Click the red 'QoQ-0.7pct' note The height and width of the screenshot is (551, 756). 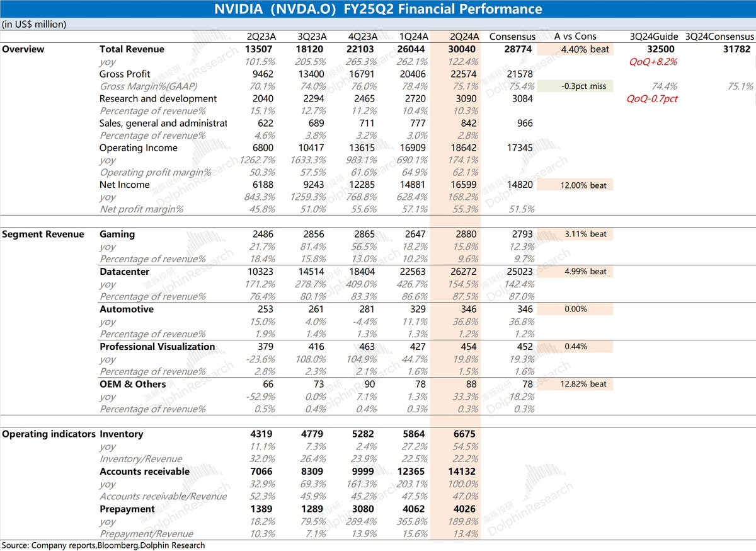pyautogui.click(x=653, y=99)
